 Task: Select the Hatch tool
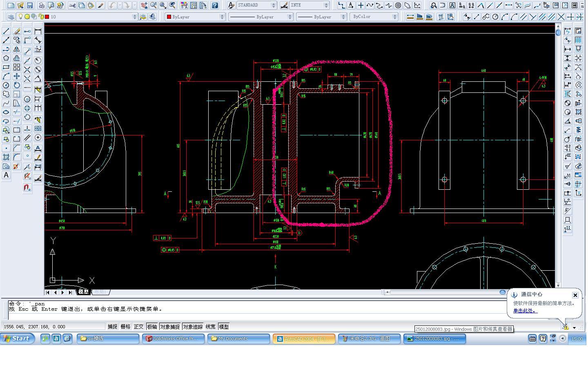(6, 157)
